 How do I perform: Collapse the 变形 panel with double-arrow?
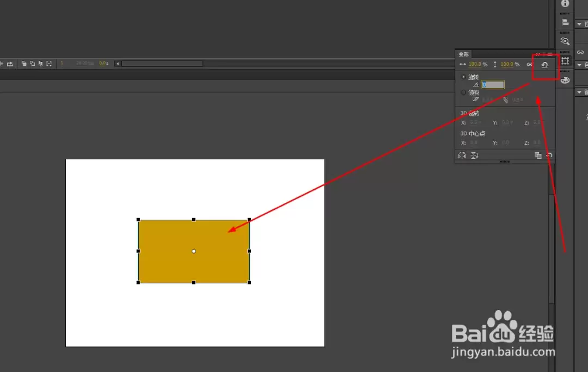pyautogui.click(x=538, y=54)
